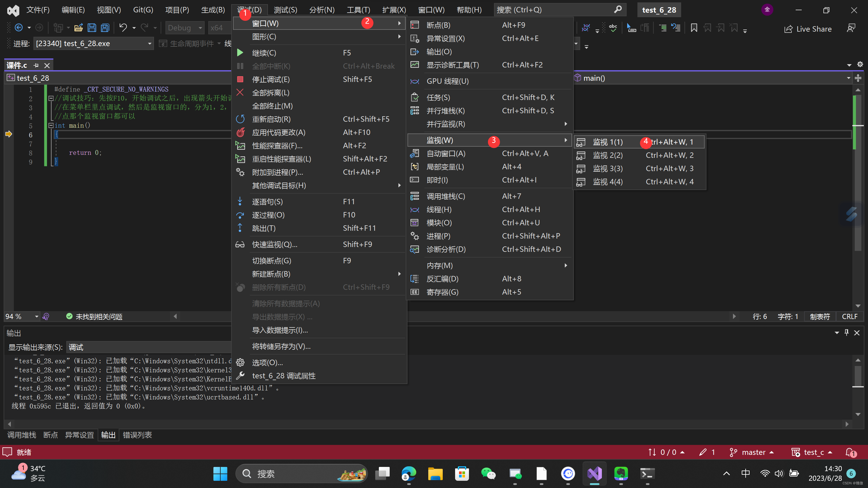
Task: Expand 并行监视(R) submenu
Action: (490, 124)
